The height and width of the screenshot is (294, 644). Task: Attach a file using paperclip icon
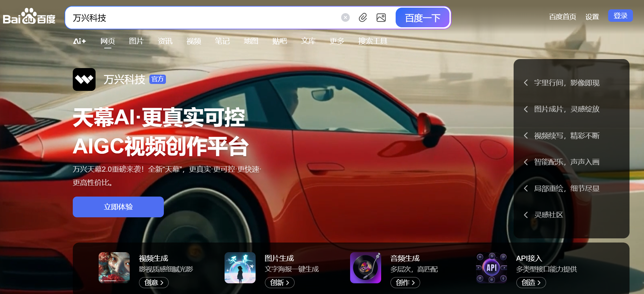click(363, 18)
